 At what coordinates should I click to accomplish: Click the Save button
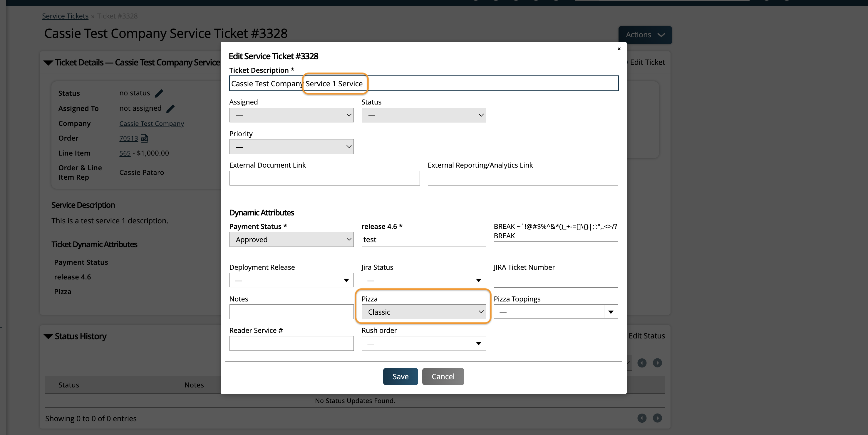click(x=400, y=376)
